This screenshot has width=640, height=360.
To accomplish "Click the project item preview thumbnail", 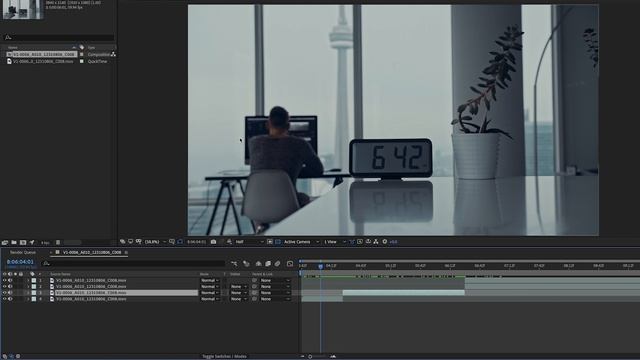I will (23, 9).
